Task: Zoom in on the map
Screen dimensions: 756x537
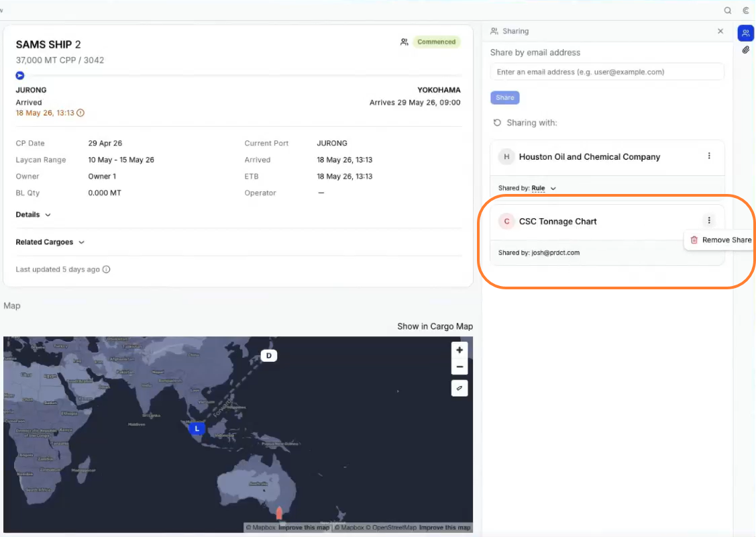Action: [x=460, y=350]
